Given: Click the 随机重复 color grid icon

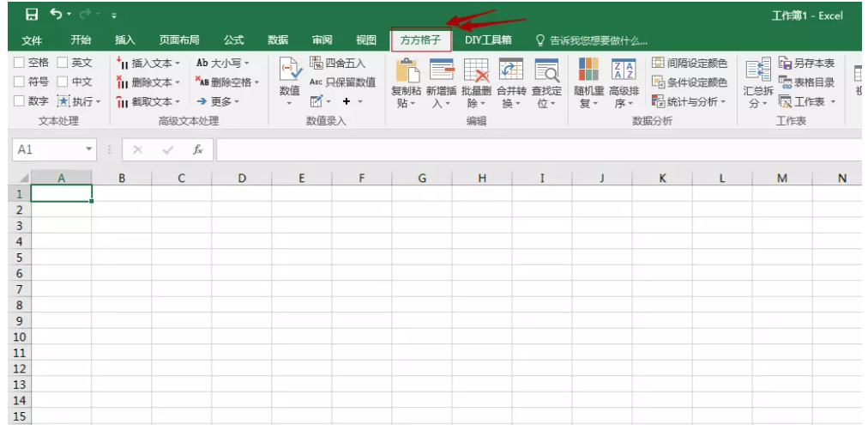Looking at the screenshot, I should pyautogui.click(x=588, y=72).
